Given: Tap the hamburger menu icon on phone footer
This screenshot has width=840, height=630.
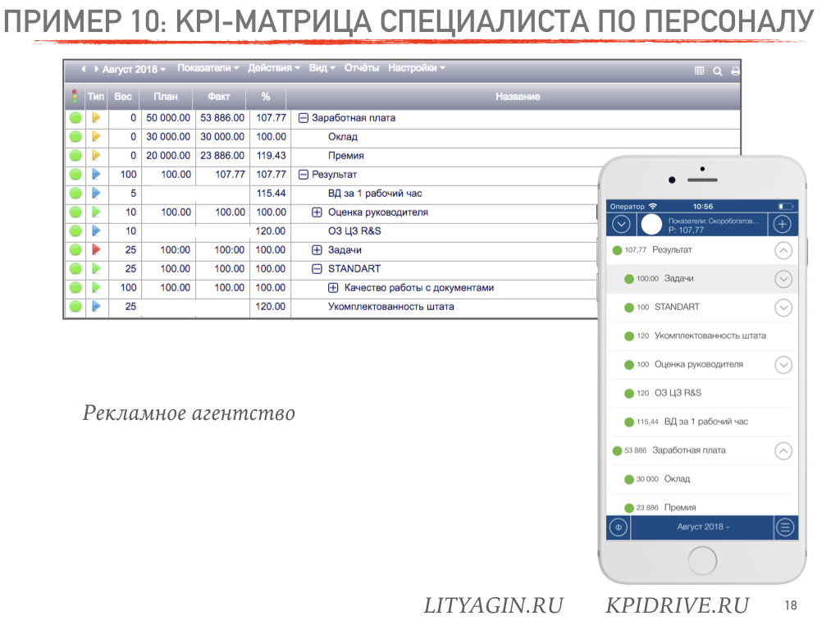Looking at the screenshot, I should tap(785, 527).
